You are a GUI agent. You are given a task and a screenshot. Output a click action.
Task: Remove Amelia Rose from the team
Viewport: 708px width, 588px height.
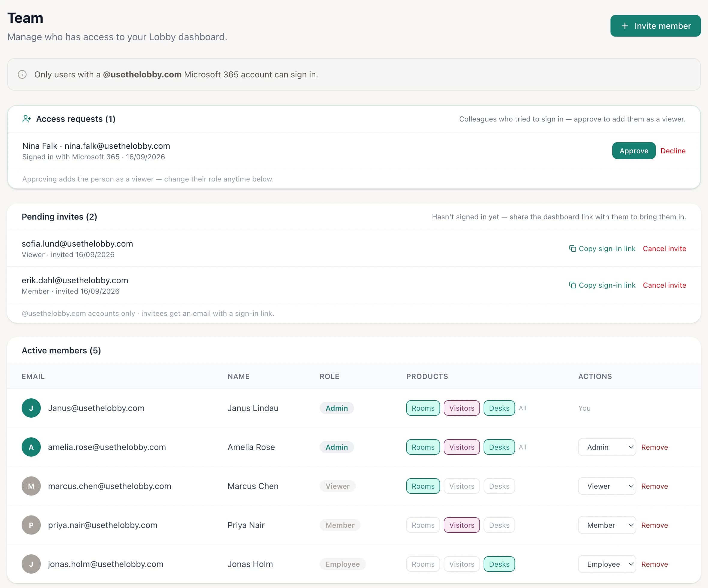pyautogui.click(x=654, y=447)
